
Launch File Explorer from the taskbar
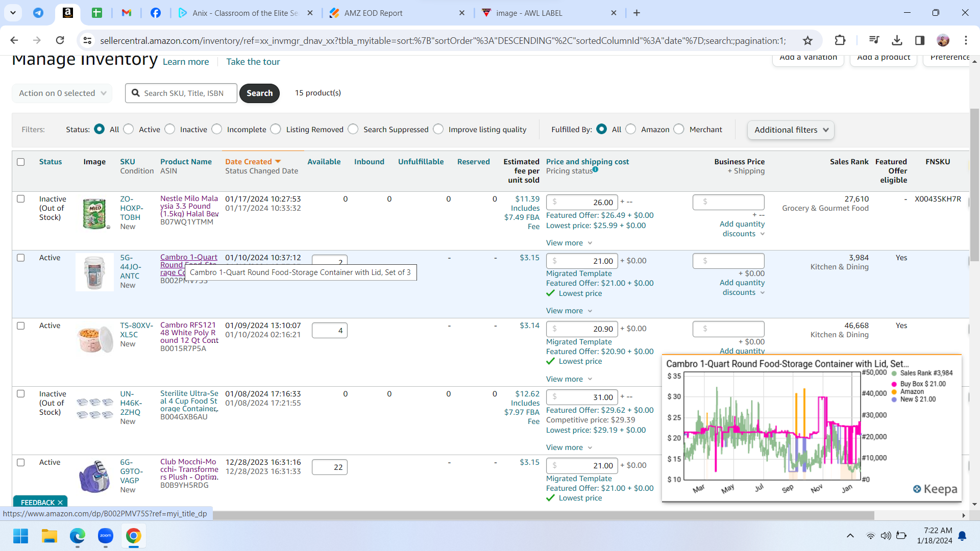(x=50, y=536)
